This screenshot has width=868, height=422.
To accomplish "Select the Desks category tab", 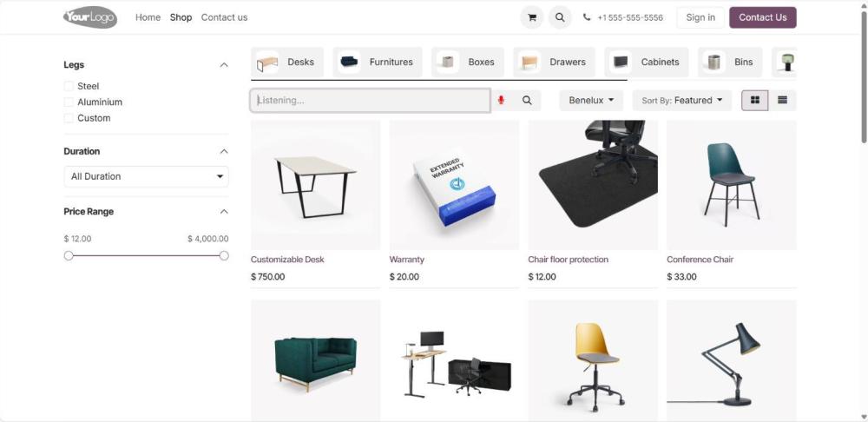I will [x=287, y=62].
